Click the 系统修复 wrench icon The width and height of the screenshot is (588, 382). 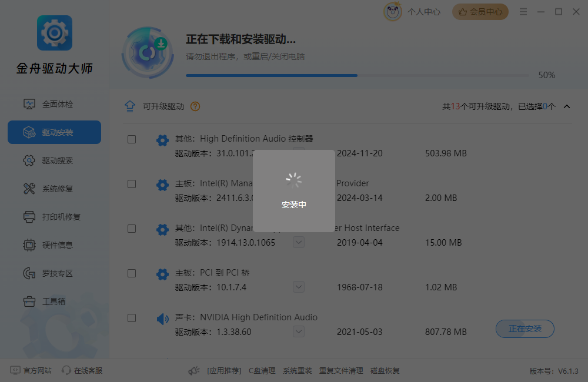tap(29, 189)
